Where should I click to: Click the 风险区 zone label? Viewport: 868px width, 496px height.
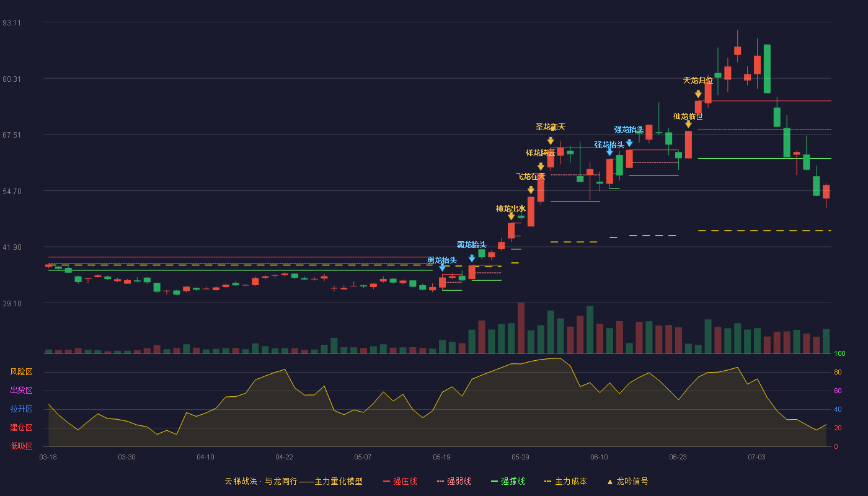tap(21, 372)
